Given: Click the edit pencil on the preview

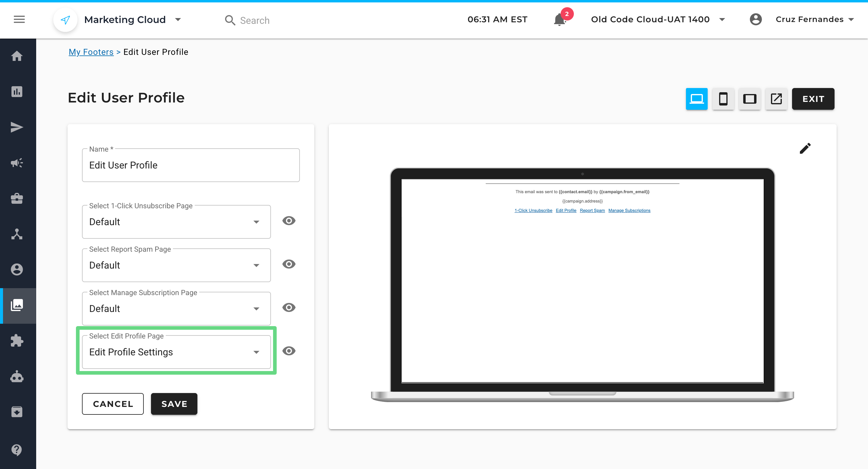Looking at the screenshot, I should (806, 148).
